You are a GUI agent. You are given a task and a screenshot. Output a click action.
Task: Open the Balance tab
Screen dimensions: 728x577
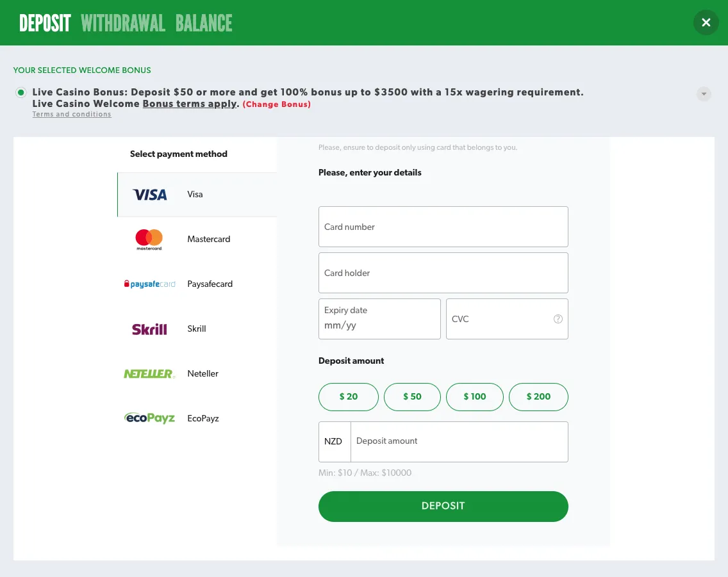[x=204, y=24]
